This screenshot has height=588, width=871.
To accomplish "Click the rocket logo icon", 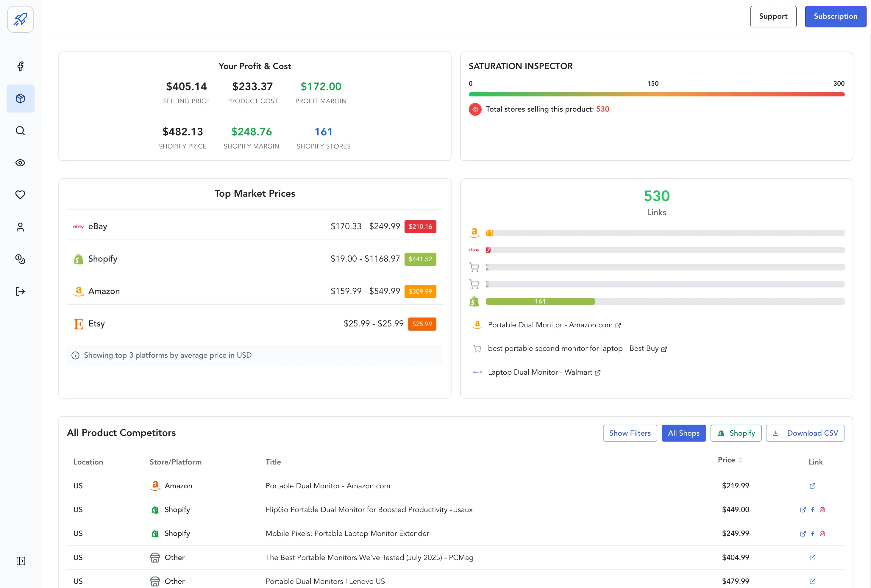I will [x=21, y=19].
